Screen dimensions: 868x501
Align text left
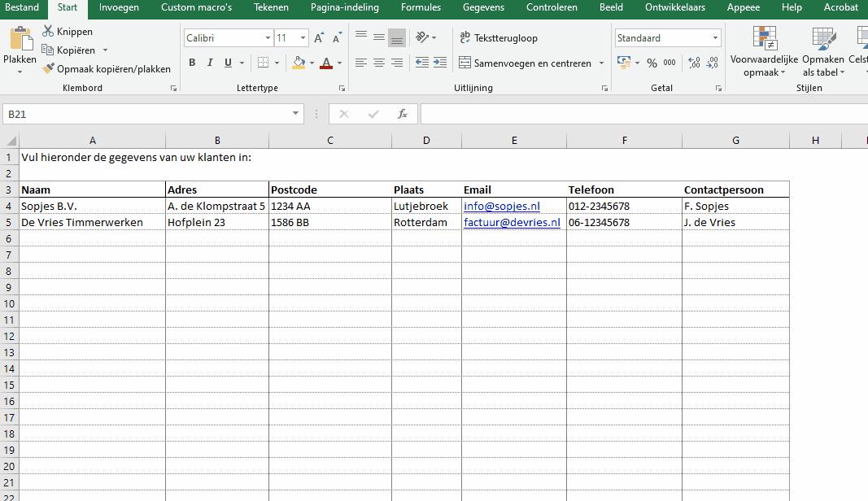click(x=361, y=63)
